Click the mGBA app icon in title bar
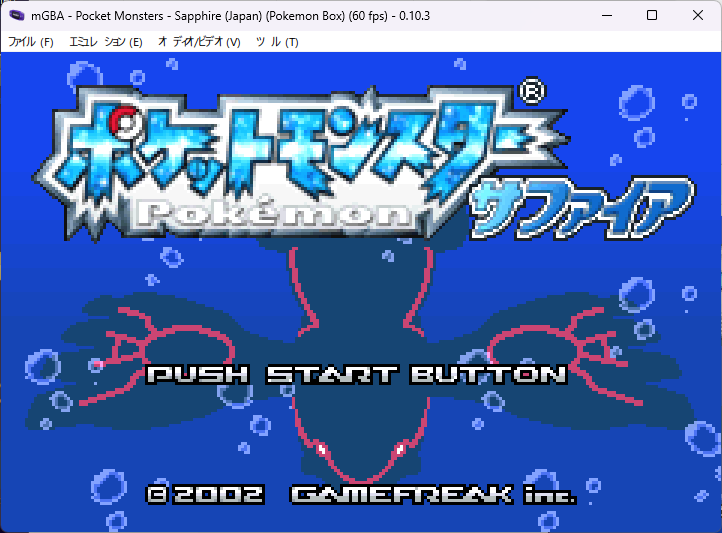 (17, 16)
